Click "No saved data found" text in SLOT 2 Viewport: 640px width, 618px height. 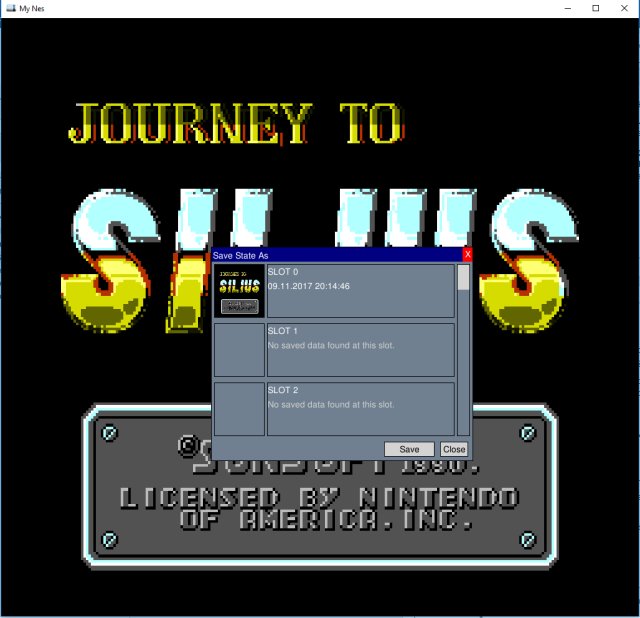(x=331, y=405)
